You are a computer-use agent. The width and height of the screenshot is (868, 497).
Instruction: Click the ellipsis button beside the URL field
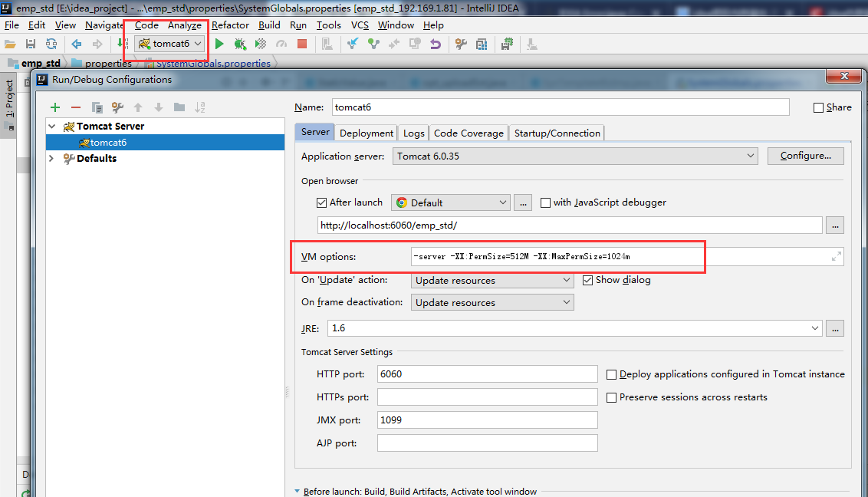835,225
